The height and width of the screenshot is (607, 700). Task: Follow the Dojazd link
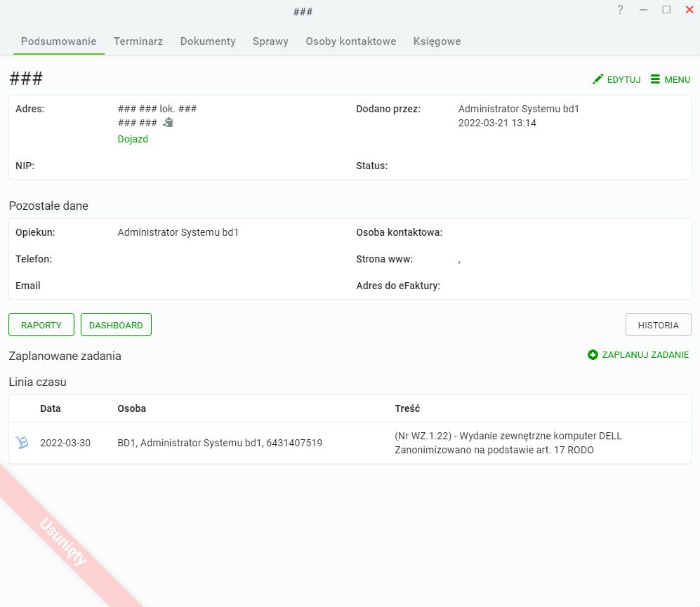pos(133,139)
